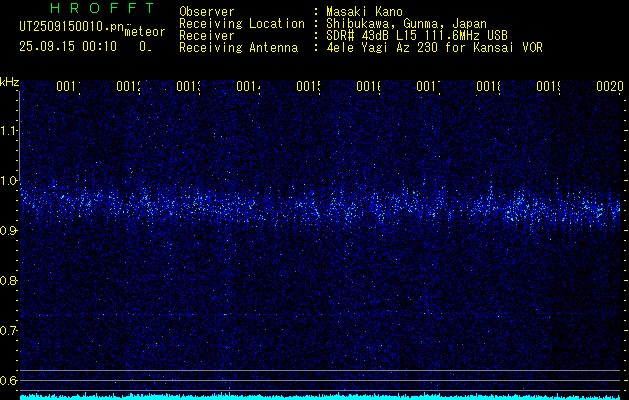Click the 1.0 kHz axis label
Screen dimensions: 629x400
tap(9, 181)
